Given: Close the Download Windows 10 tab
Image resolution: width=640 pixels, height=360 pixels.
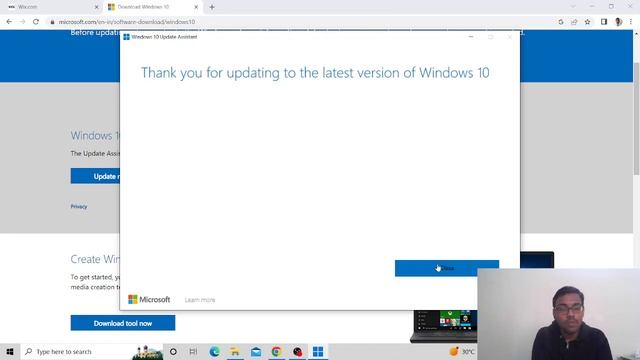Looking at the screenshot, I should [x=196, y=7].
